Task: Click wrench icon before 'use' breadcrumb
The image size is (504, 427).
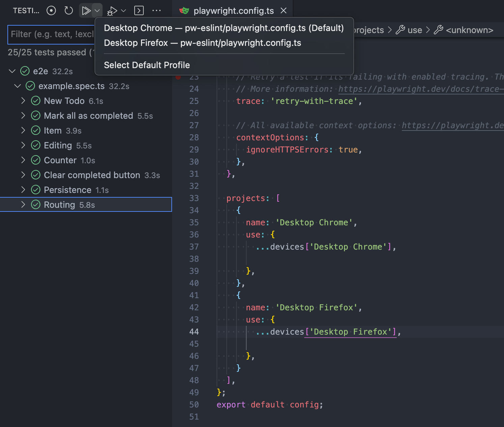Action: (400, 30)
